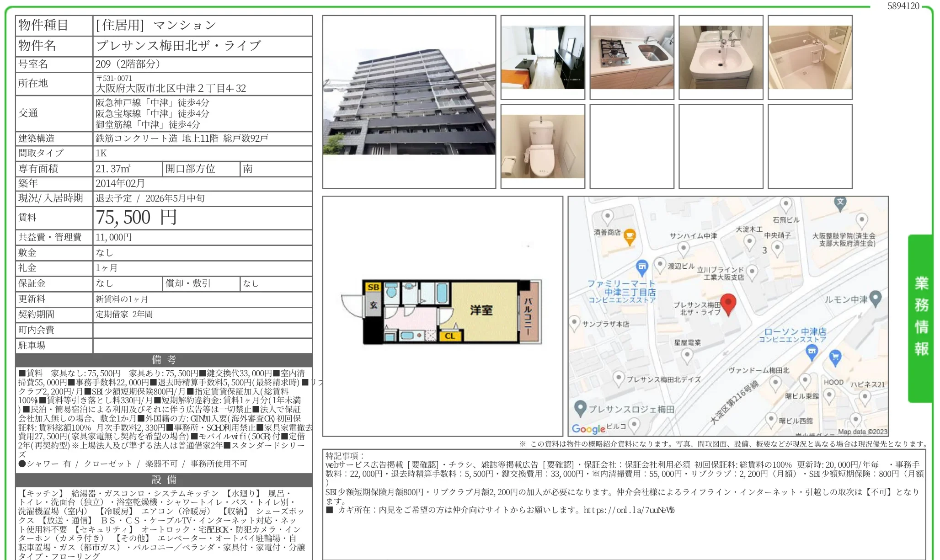Click the red pin marking プレサンス梅田北ザ・ライブ
This screenshot has height=560, width=940.
728,303
